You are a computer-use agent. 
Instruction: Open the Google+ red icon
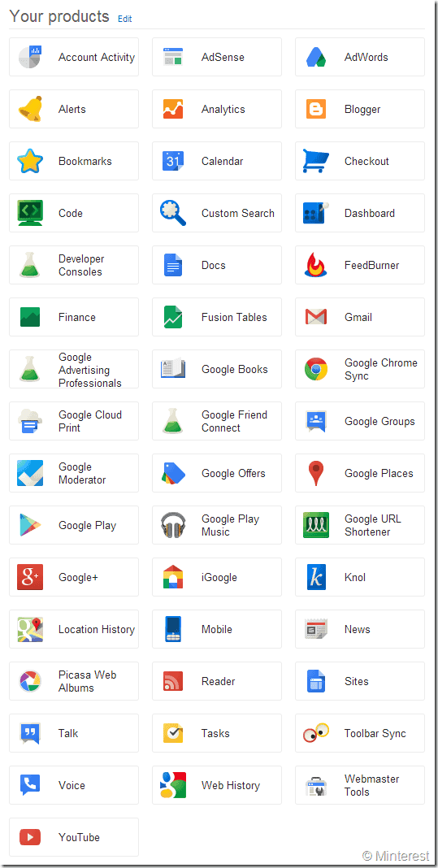(30, 577)
